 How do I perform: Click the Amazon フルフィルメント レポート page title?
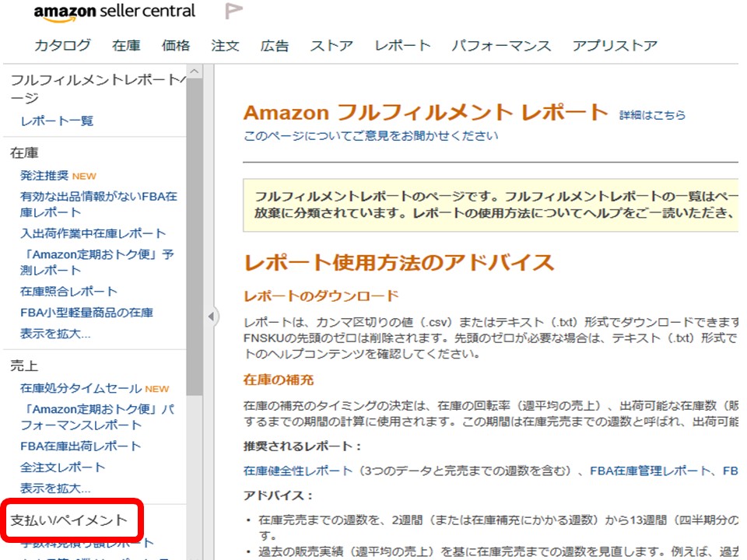coord(426,112)
